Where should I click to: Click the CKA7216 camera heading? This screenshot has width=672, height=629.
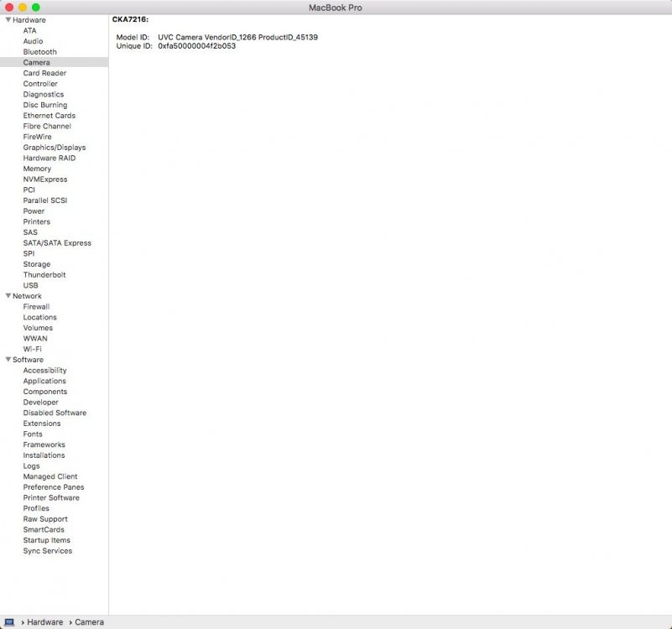point(130,19)
